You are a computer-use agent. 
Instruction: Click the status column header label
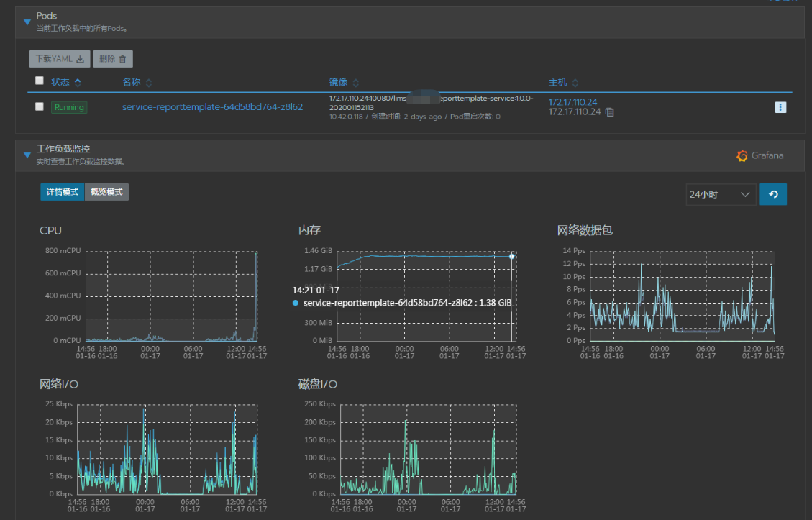[x=60, y=82]
